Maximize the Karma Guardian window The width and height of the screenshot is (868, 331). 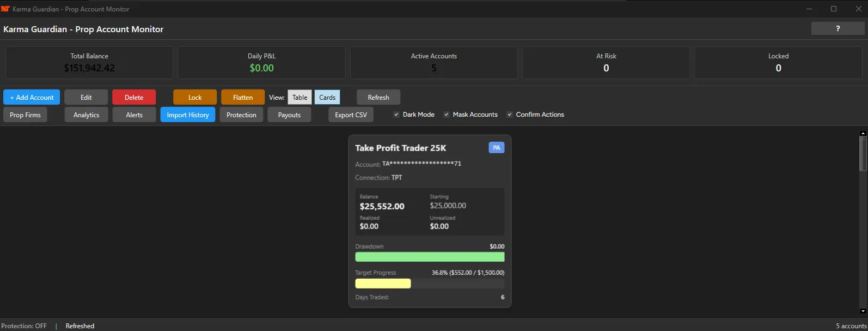coord(834,9)
